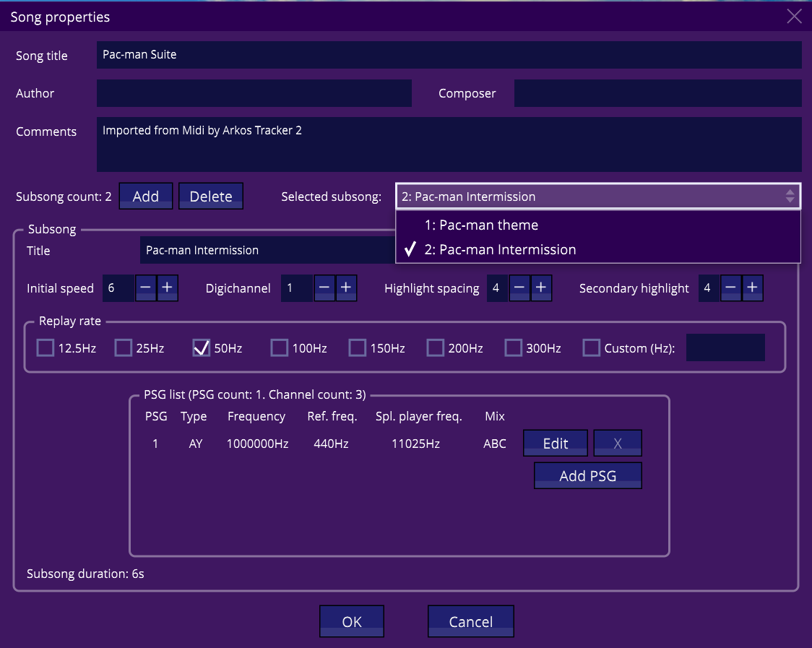
Task: Click the Digichannel value 1
Action: coord(297,288)
